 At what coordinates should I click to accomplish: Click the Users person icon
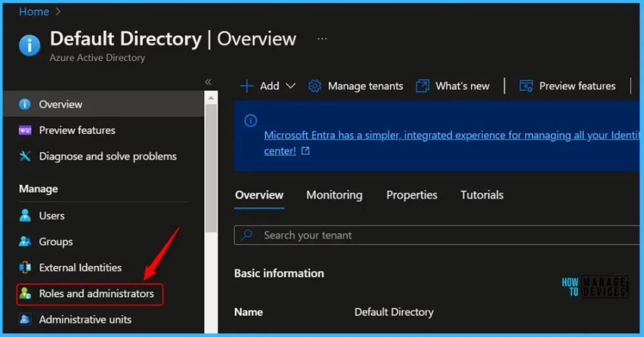[25, 216]
